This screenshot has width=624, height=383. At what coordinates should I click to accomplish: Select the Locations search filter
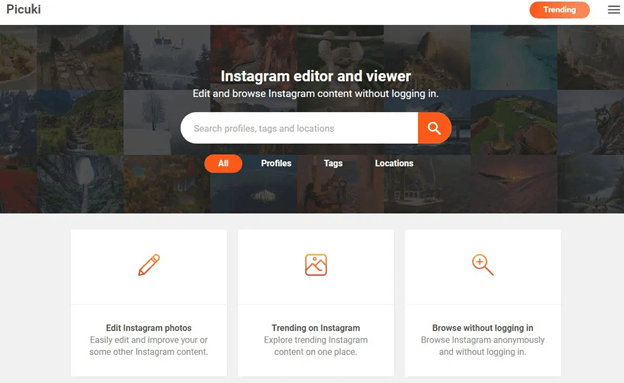coord(394,163)
